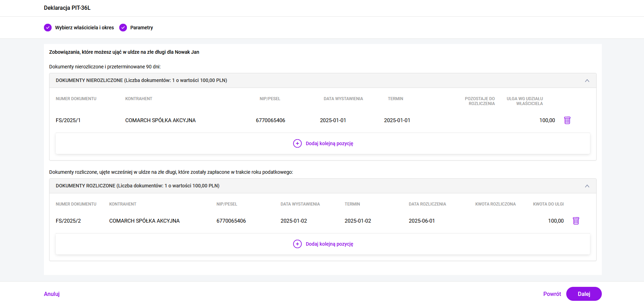The height and width of the screenshot is (305, 644).
Task: Go to Wybierz właściciela i okres step
Action: pos(84,28)
